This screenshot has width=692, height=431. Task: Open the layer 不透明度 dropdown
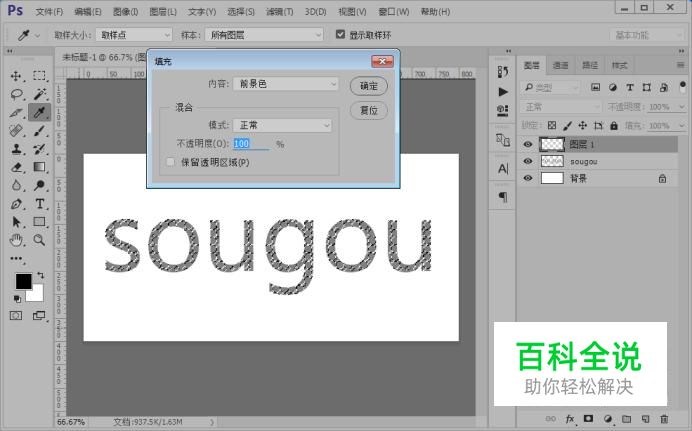(681, 107)
